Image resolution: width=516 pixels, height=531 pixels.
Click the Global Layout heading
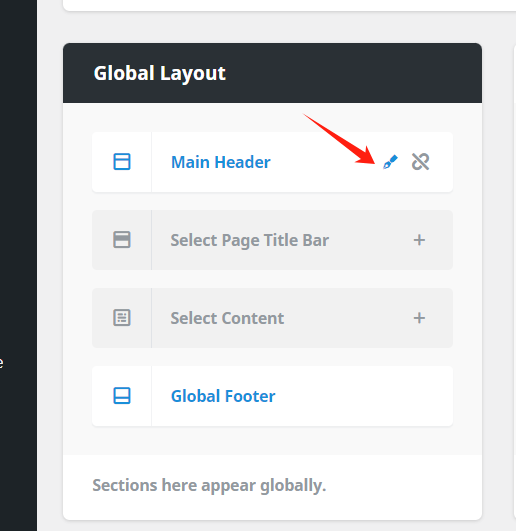[159, 73]
